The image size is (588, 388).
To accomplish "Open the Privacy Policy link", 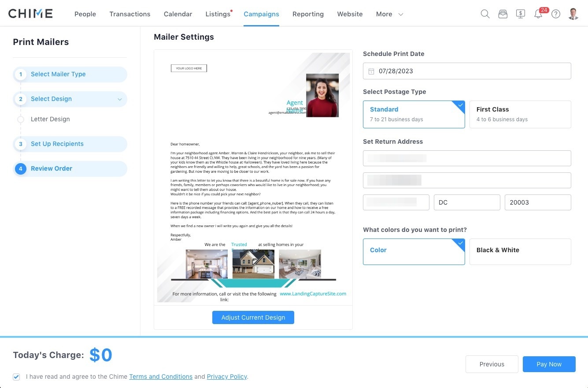I will tap(226, 377).
